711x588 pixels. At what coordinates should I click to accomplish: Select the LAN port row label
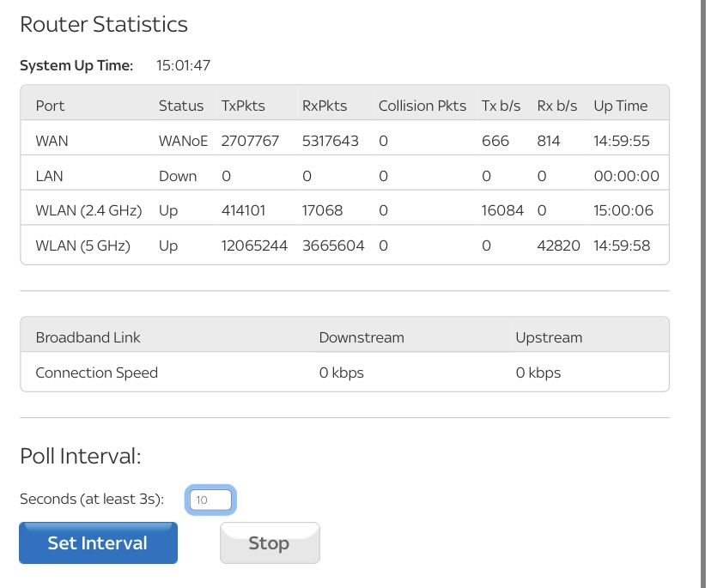49,176
